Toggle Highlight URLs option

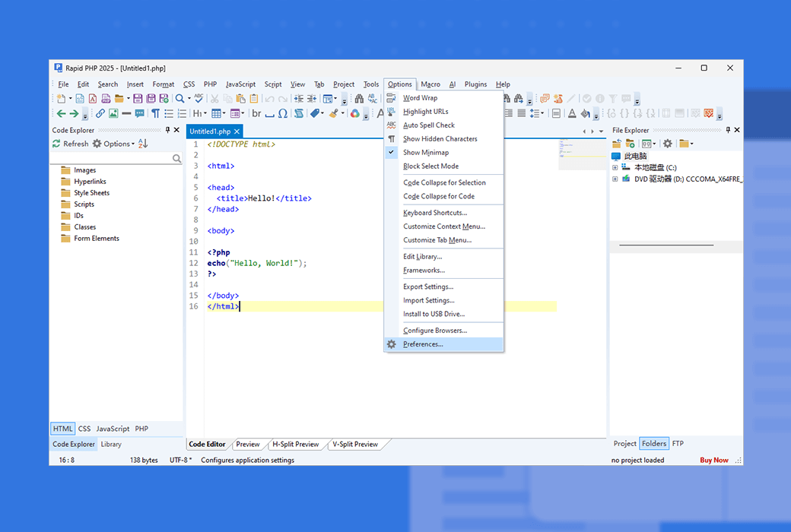pyautogui.click(x=444, y=112)
